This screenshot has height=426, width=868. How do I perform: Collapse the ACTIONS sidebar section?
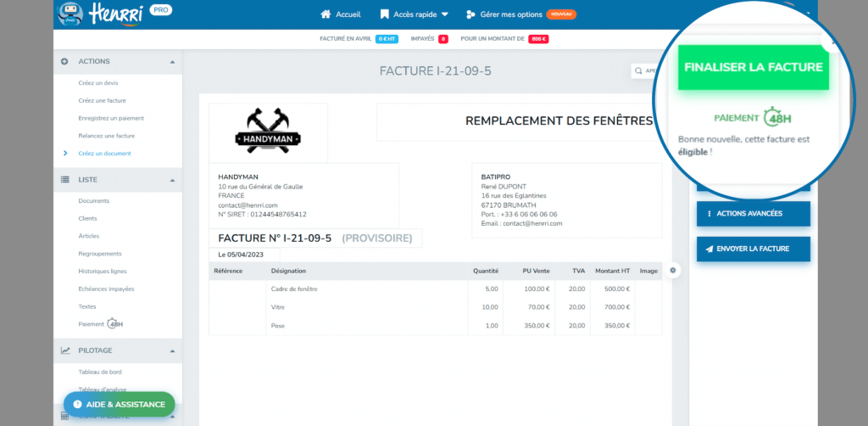173,62
